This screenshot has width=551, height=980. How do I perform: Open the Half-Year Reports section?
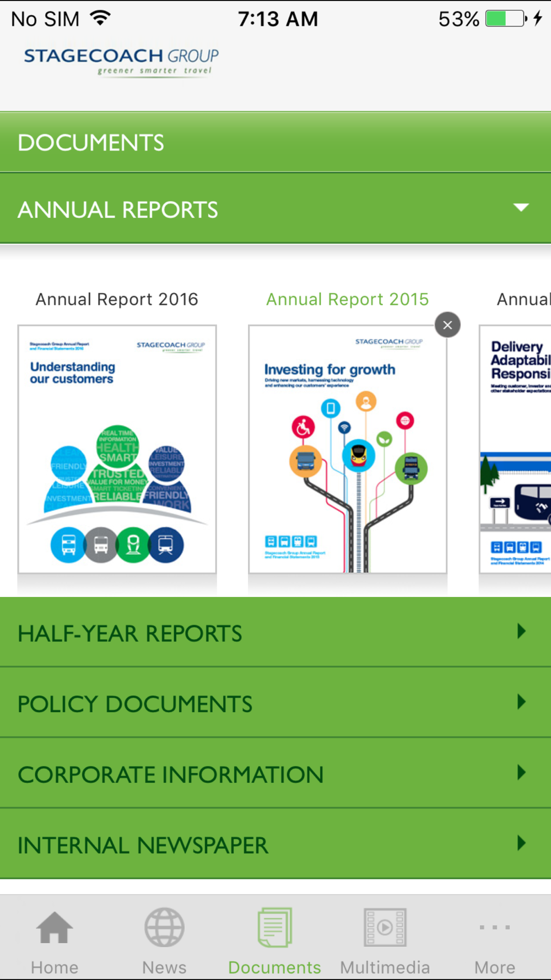pyautogui.click(x=275, y=632)
